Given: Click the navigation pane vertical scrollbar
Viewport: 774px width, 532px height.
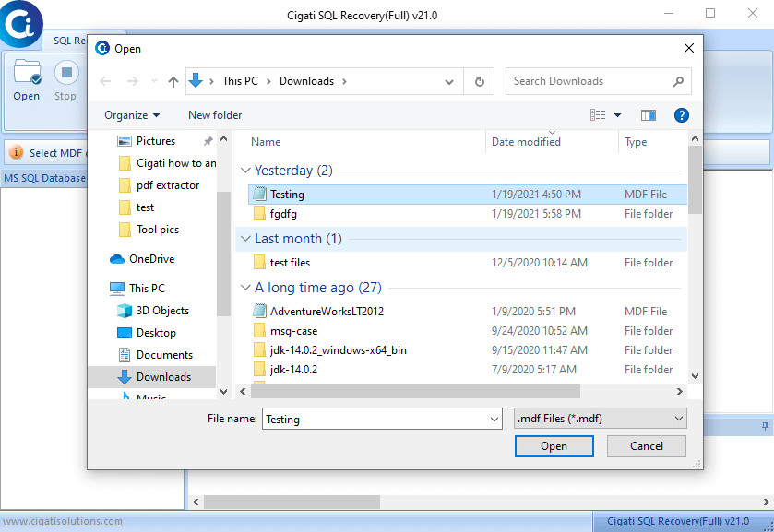Looking at the screenshot, I should [223, 254].
